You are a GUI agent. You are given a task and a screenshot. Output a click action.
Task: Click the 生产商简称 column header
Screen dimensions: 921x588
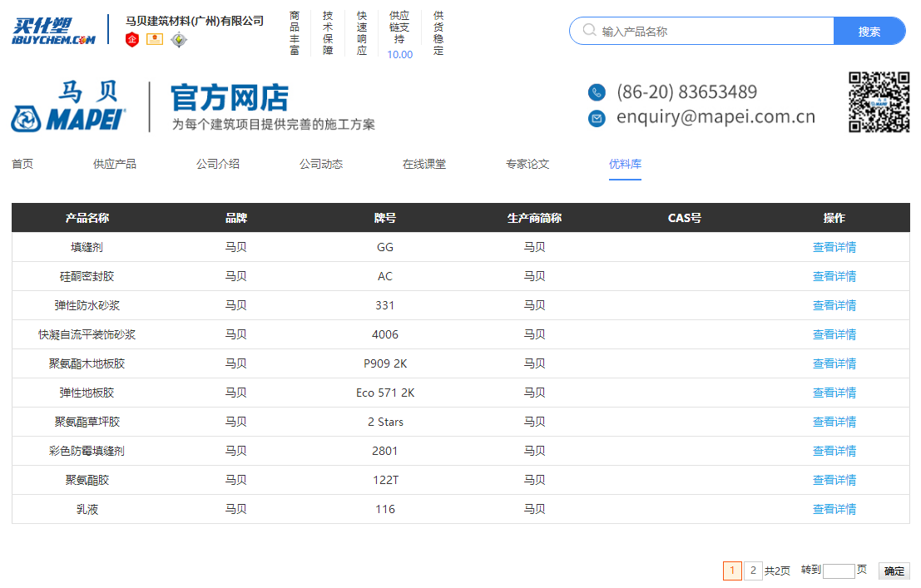click(534, 218)
